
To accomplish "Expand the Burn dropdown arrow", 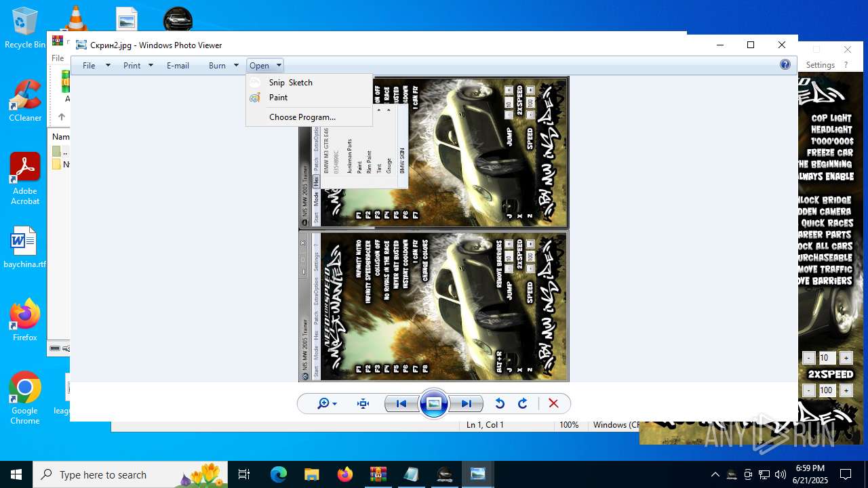I will pyautogui.click(x=236, y=66).
